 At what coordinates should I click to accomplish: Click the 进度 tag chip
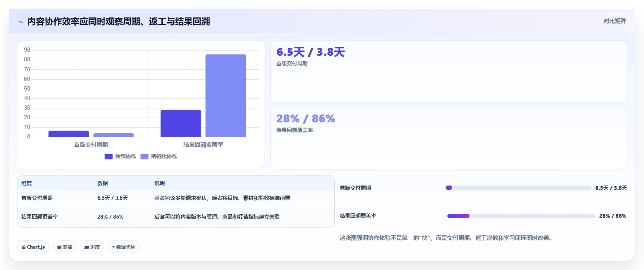click(92, 247)
